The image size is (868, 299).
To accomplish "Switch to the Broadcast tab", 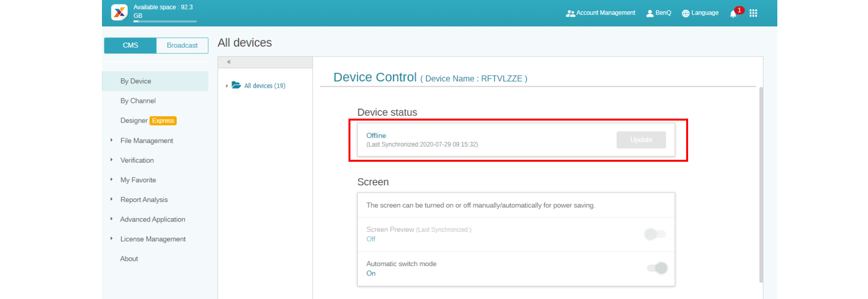I will [x=182, y=46].
